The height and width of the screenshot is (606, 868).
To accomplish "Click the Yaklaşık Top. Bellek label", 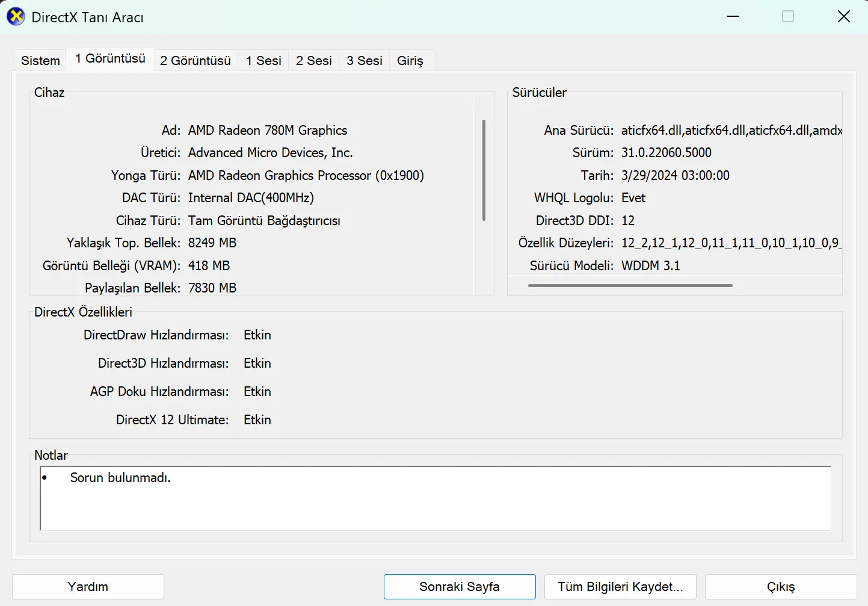I will tap(123, 243).
